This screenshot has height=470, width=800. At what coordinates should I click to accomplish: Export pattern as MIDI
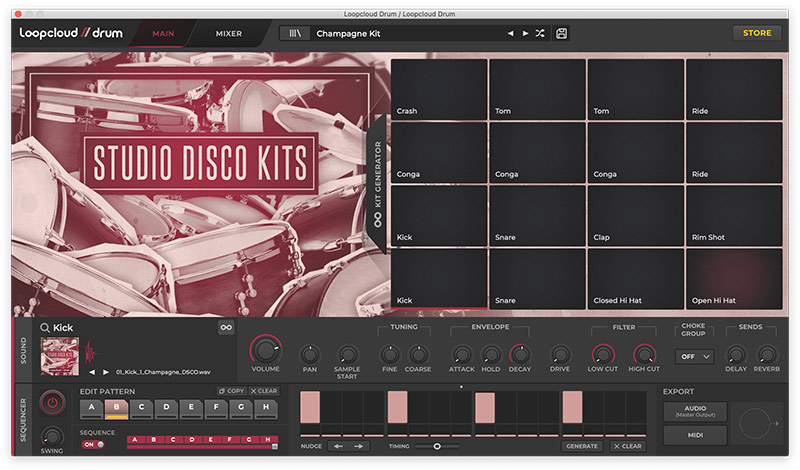pyautogui.click(x=695, y=435)
